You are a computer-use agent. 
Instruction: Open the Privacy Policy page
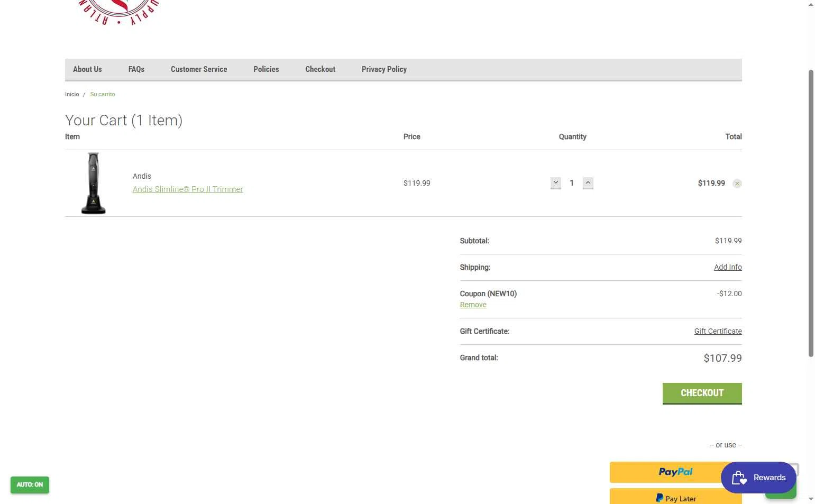tap(384, 69)
